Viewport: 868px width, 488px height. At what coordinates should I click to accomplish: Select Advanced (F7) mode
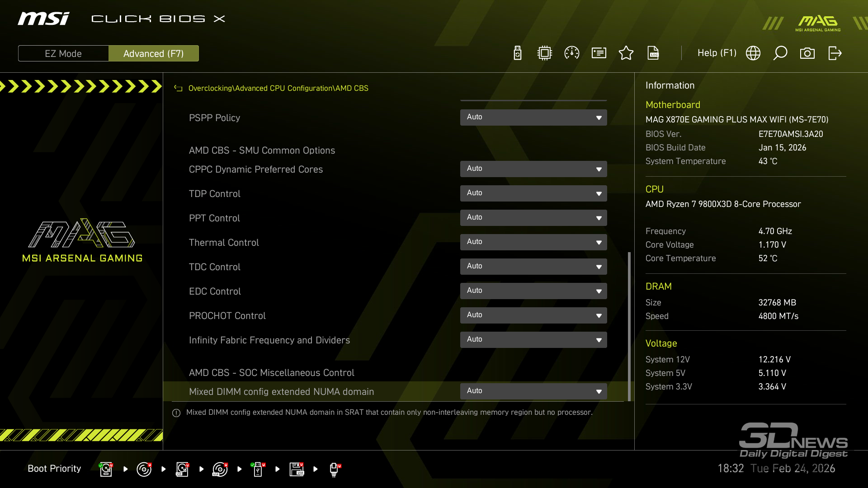point(154,53)
